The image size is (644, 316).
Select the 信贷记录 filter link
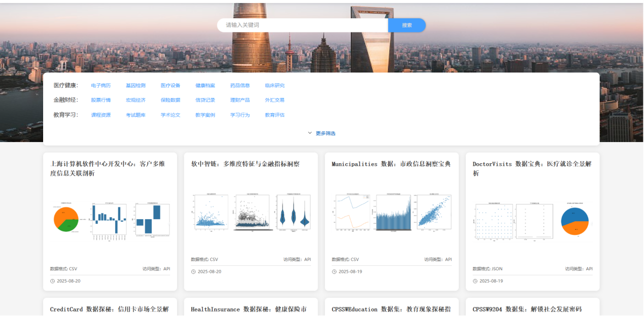tap(205, 100)
